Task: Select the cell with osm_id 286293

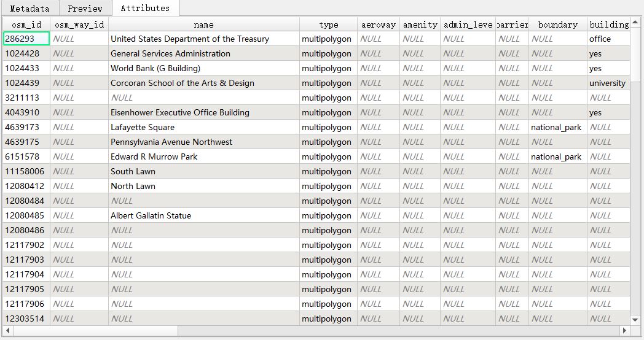Action: 26,39
